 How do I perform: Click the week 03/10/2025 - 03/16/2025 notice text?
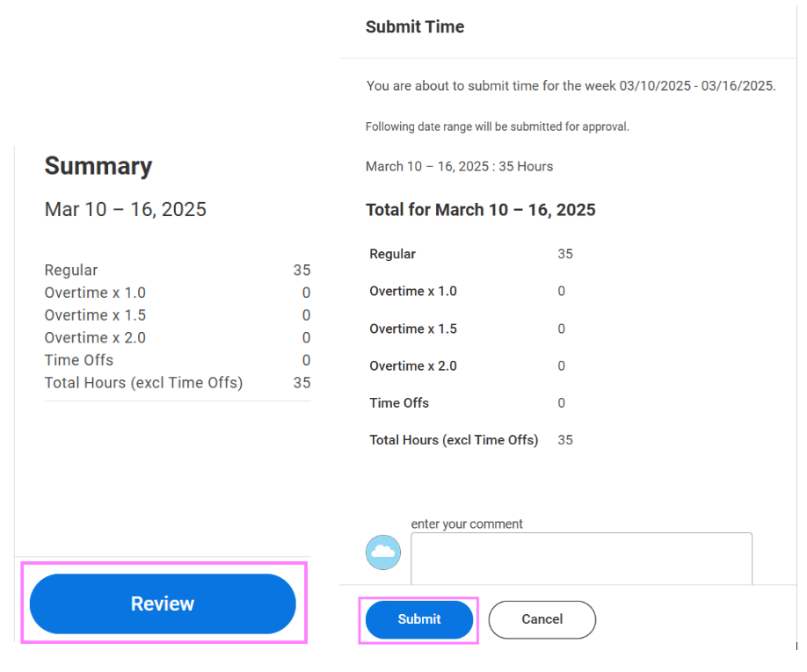[x=570, y=85]
